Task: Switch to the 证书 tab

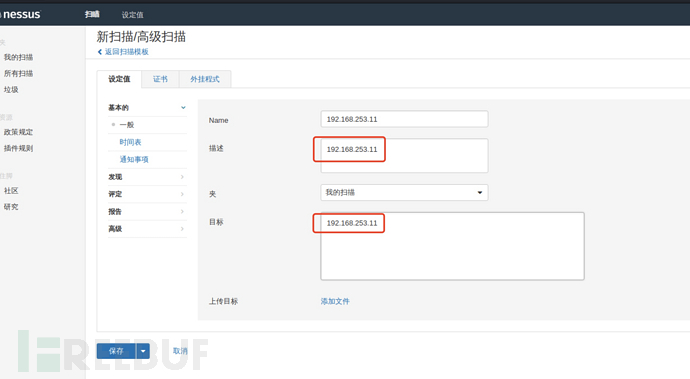Action: tap(160, 79)
